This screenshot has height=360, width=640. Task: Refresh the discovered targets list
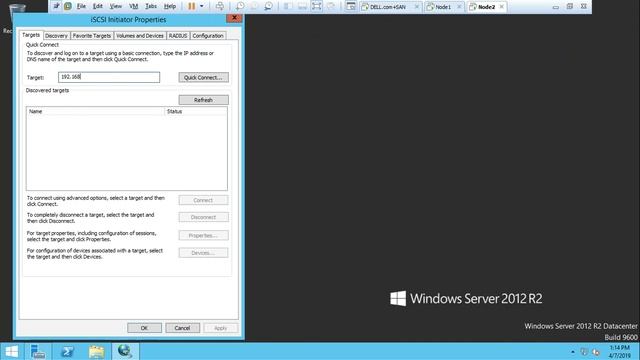[x=203, y=100]
